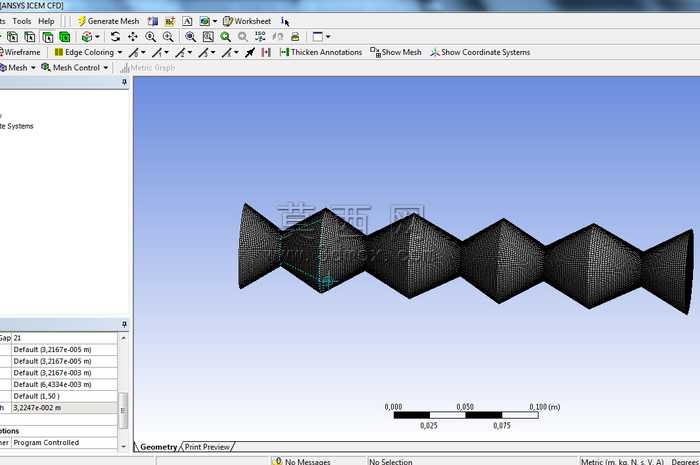Switch to the Print Preview tab
The width and height of the screenshot is (700, 465).
point(208,447)
